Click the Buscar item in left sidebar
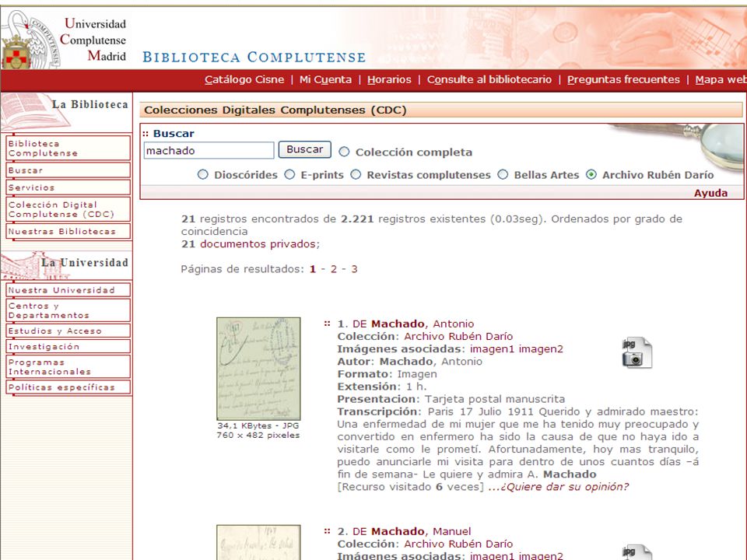This screenshot has height=560, width=747. tap(68, 170)
